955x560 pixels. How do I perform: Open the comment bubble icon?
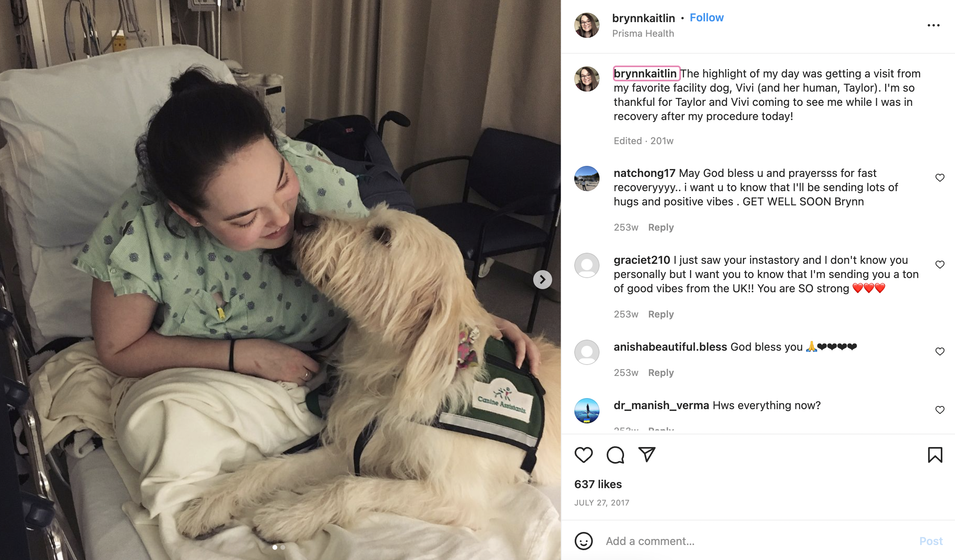click(615, 455)
